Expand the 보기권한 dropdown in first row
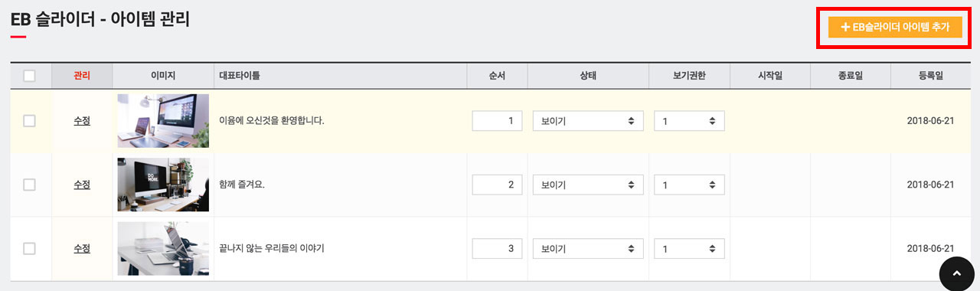The height and width of the screenshot is (291, 980). coord(689,121)
